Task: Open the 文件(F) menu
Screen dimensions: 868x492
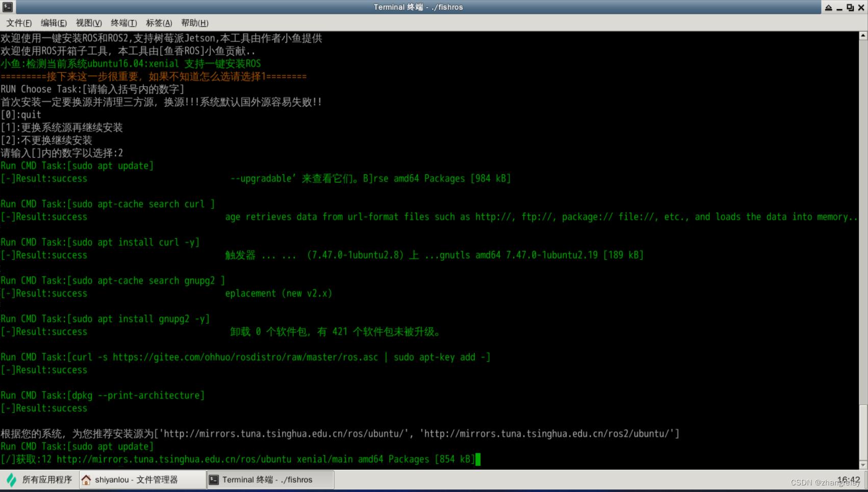Action: point(19,23)
